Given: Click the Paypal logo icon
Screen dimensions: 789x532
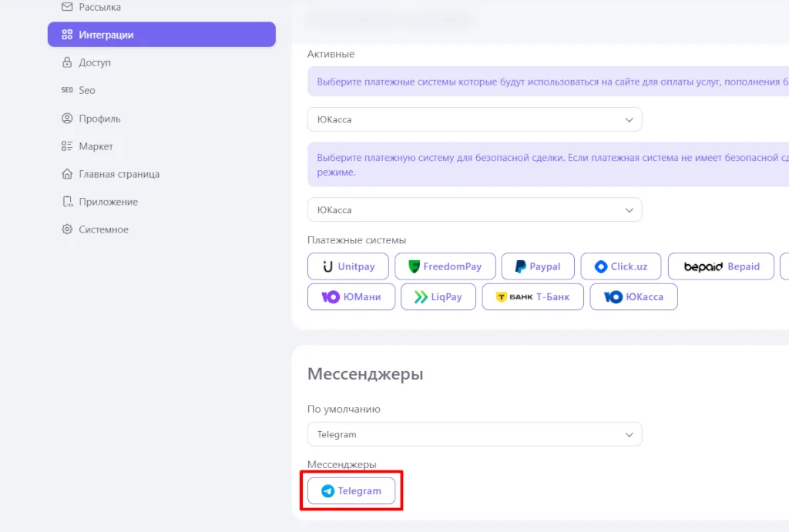Looking at the screenshot, I should pos(521,266).
